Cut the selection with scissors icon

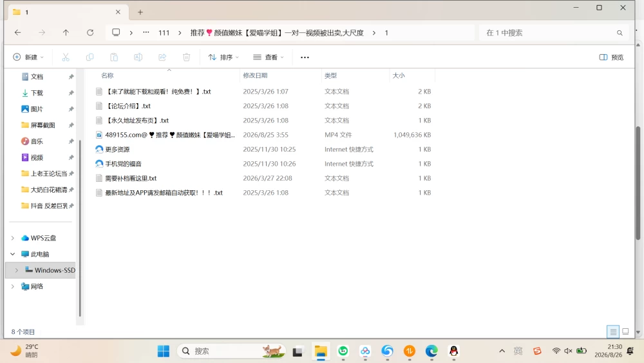tap(66, 57)
